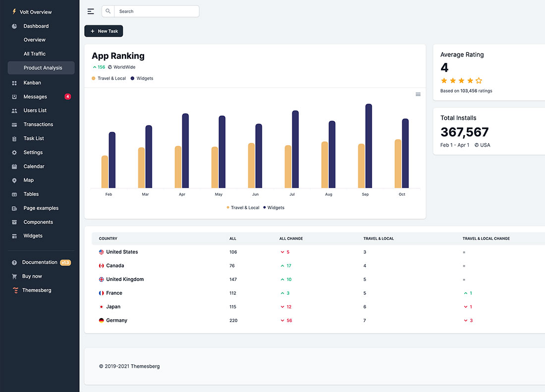Expand the Components section
The image size is (545, 392).
pyautogui.click(x=38, y=222)
